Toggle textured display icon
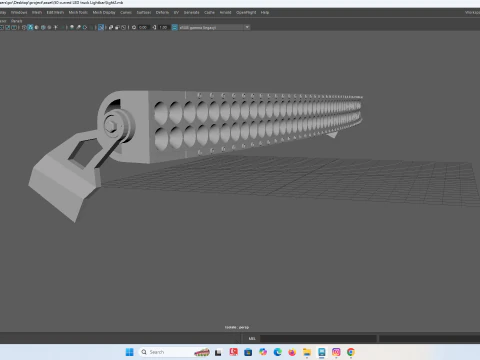 (49, 27)
